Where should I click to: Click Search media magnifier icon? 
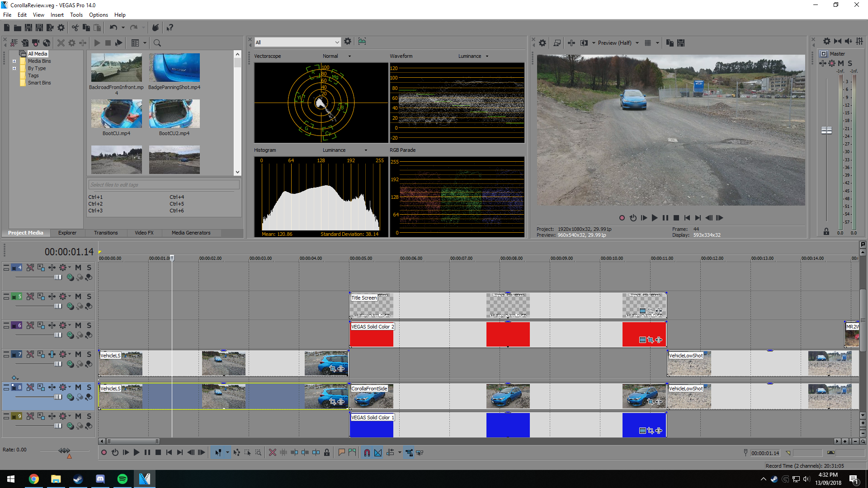click(x=157, y=43)
